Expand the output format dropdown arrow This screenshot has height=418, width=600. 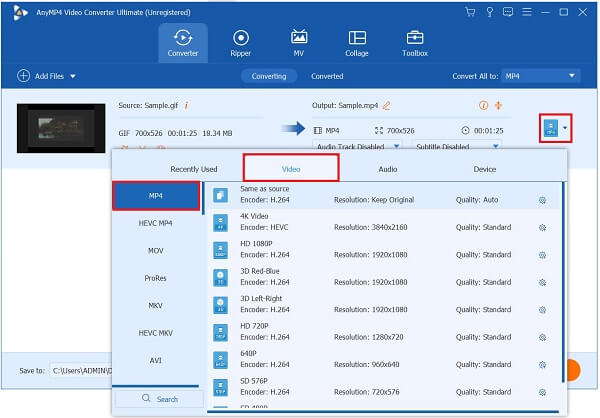point(565,128)
